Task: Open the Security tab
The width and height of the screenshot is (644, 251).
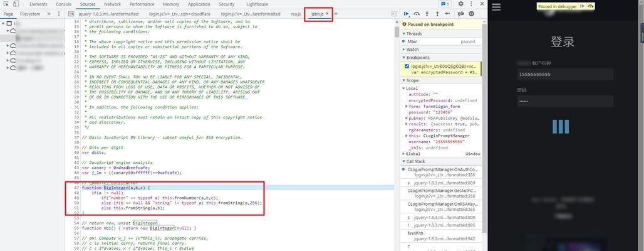Action: pyautogui.click(x=227, y=4)
